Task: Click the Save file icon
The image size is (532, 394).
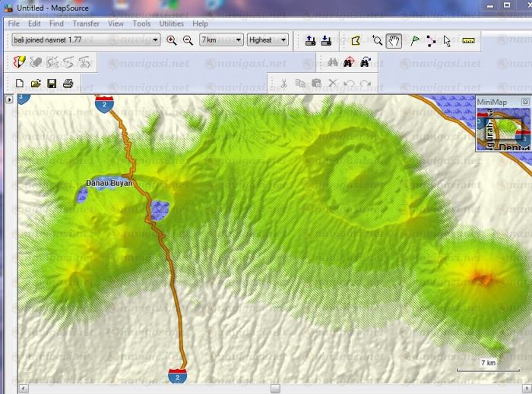Action: [x=52, y=84]
